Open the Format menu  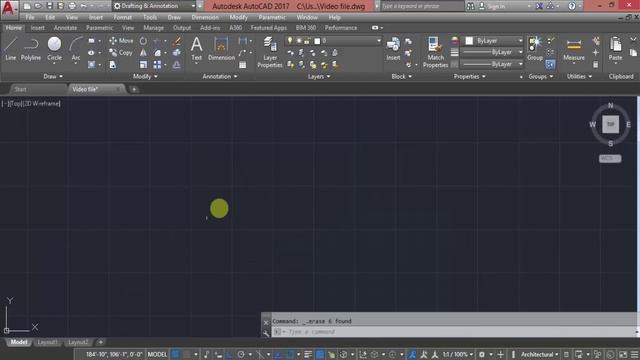click(122, 18)
